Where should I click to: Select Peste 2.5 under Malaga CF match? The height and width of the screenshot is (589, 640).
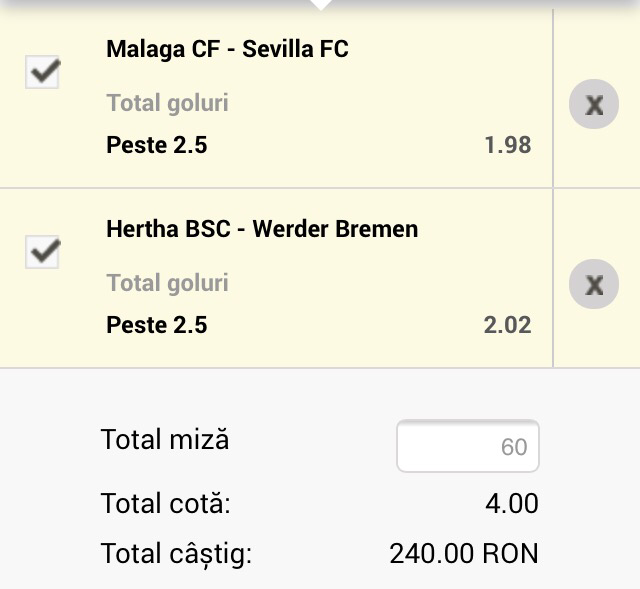click(156, 145)
